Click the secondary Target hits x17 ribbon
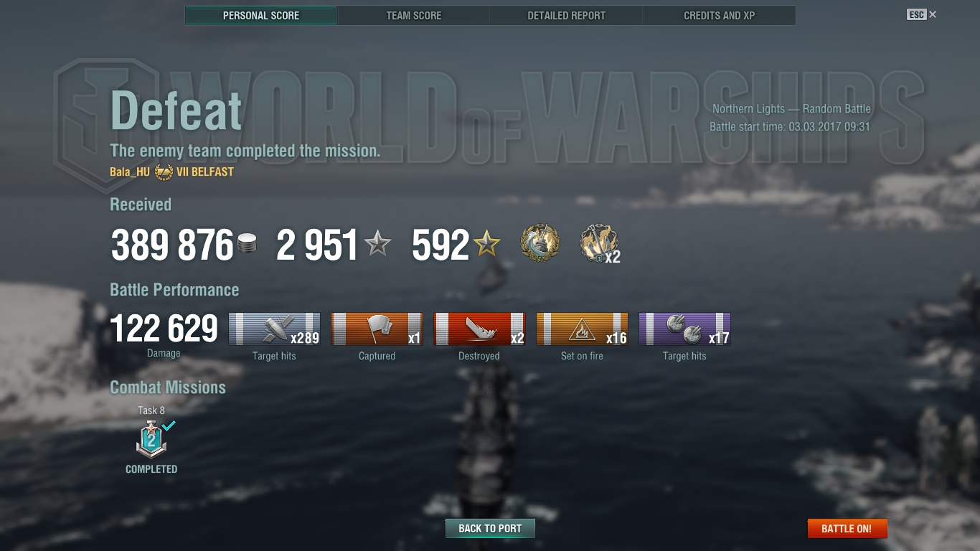 coord(684,329)
